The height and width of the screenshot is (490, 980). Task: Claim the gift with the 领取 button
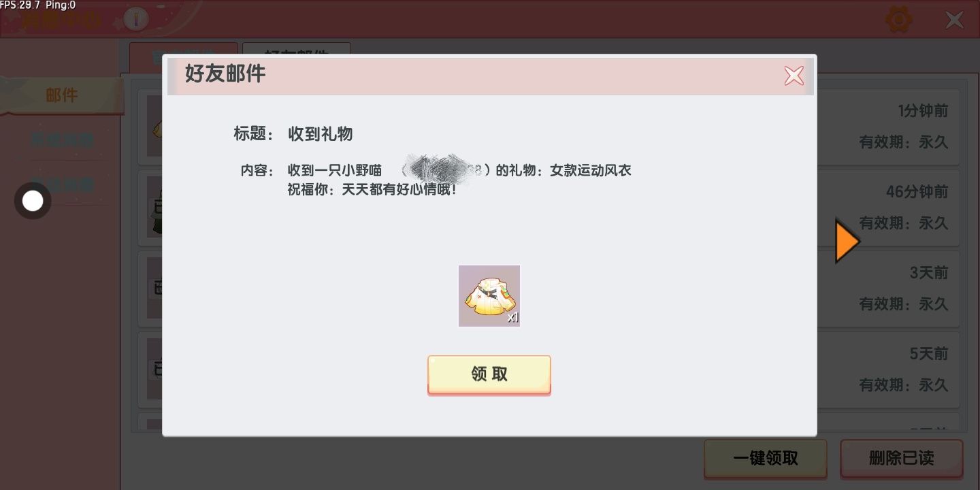489,374
